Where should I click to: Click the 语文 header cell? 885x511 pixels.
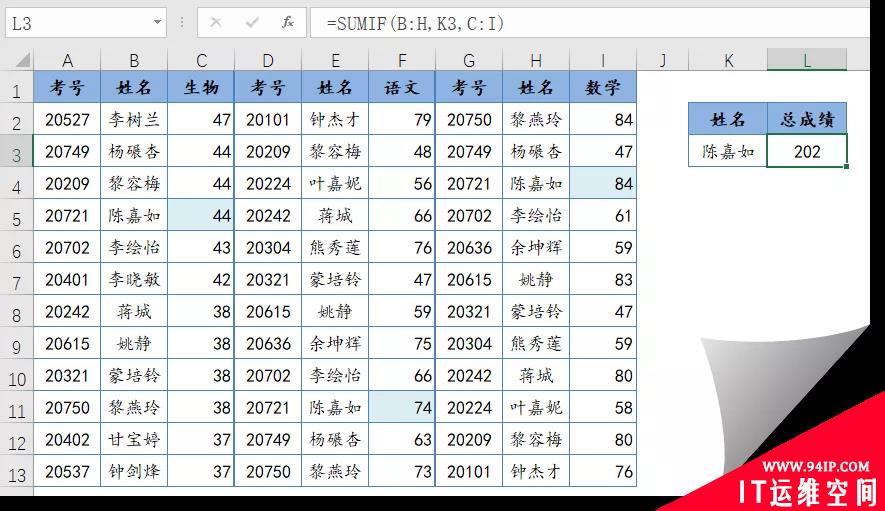point(402,87)
